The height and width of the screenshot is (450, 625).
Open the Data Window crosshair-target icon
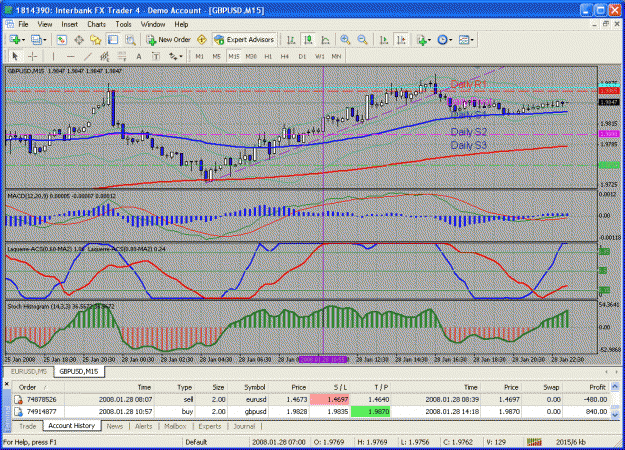(79, 40)
